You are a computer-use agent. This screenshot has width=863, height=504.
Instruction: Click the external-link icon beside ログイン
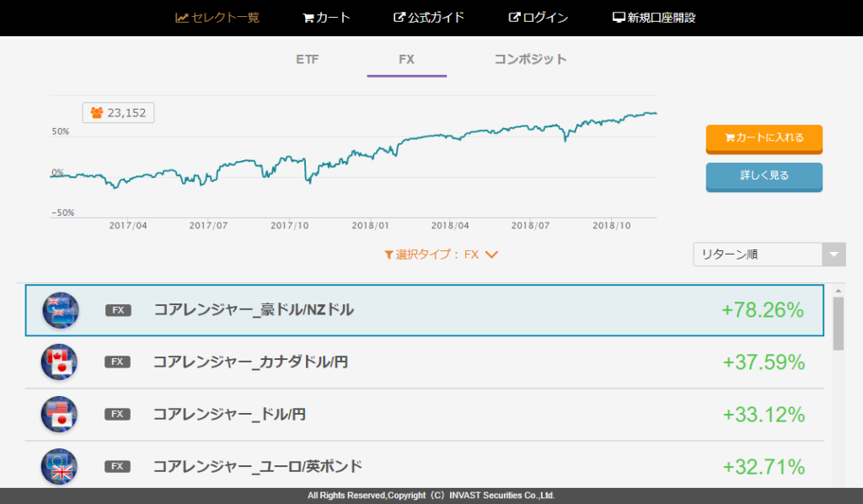514,17
